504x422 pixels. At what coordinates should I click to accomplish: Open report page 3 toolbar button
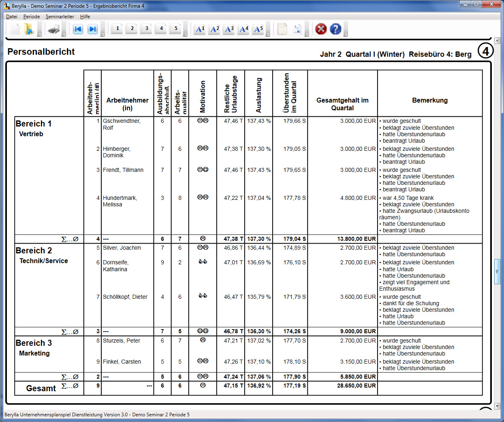pos(146,28)
